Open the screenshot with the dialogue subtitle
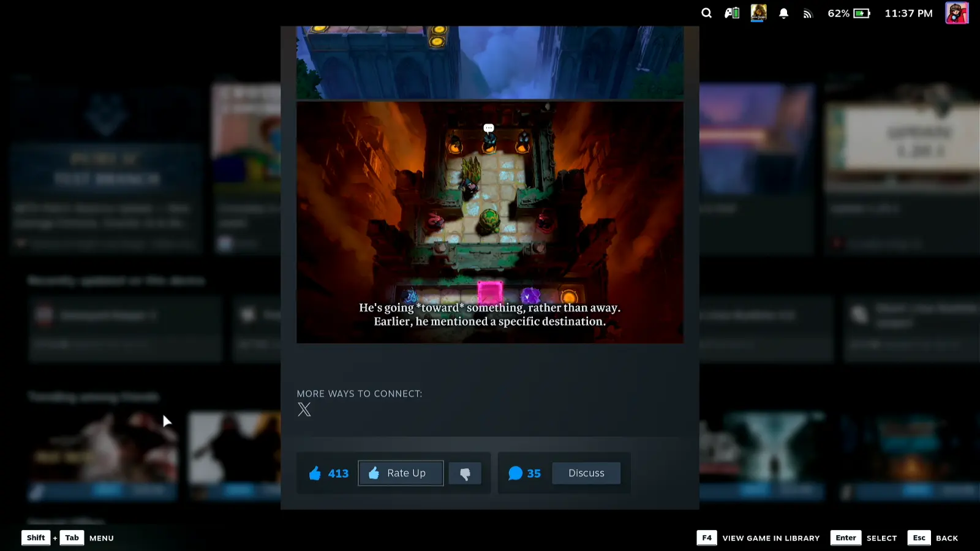The height and width of the screenshot is (551, 980). point(490,222)
